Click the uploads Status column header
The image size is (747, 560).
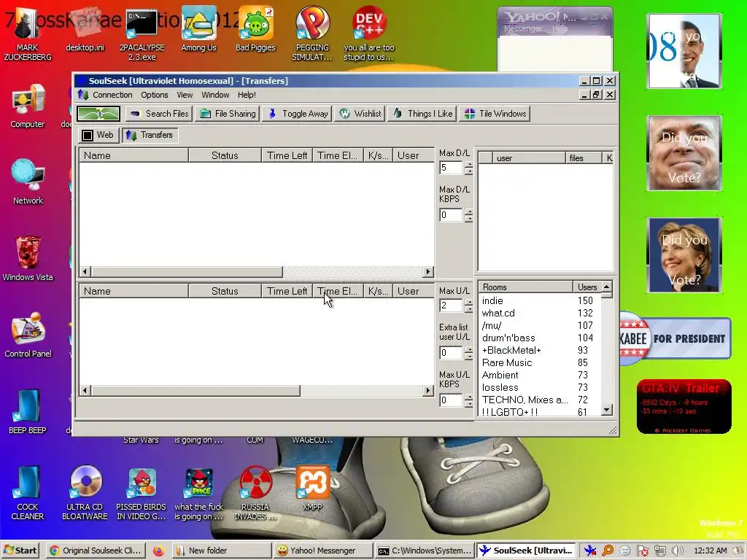click(x=225, y=292)
